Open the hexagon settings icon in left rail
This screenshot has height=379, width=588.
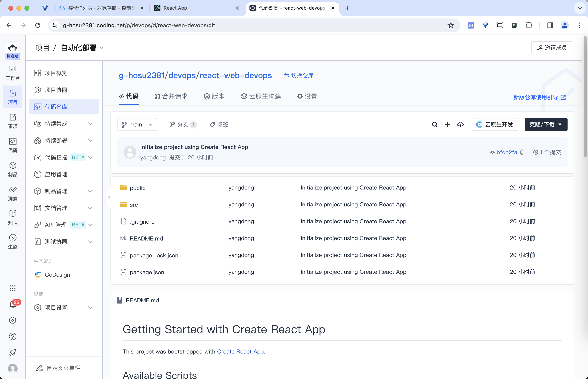(x=13, y=320)
